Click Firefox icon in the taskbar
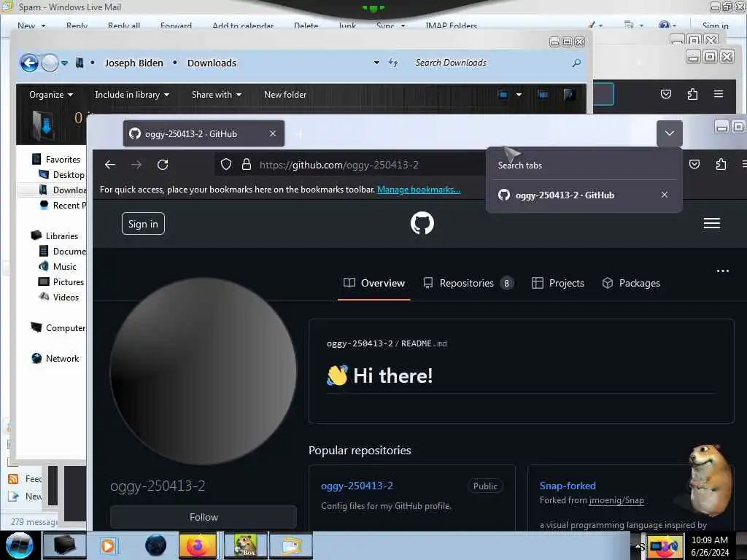747x560 pixels. pyautogui.click(x=197, y=545)
